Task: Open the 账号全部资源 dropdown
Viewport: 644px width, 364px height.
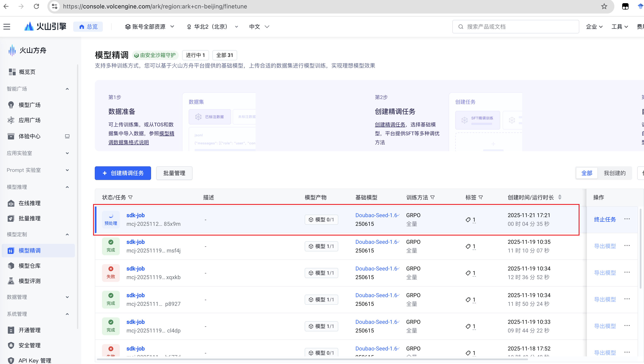Action: click(150, 26)
